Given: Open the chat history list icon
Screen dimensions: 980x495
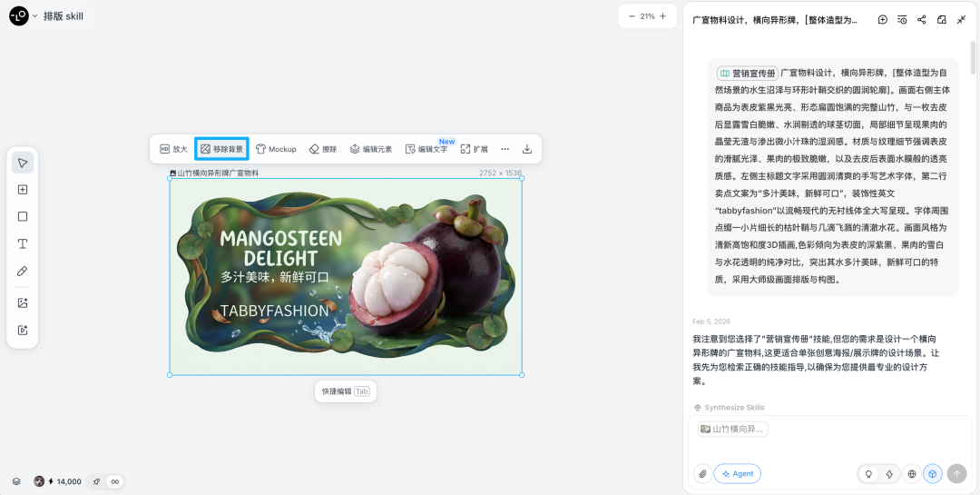Looking at the screenshot, I should pos(902,20).
